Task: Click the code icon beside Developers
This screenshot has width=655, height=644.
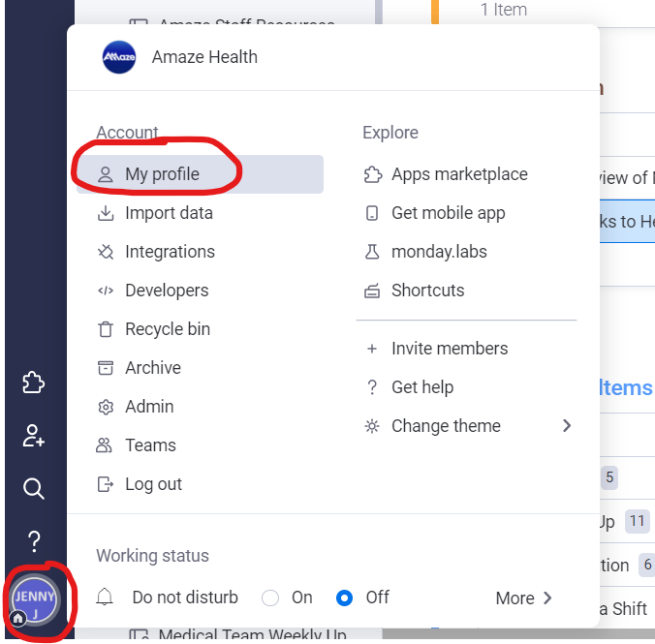Action: point(106,291)
